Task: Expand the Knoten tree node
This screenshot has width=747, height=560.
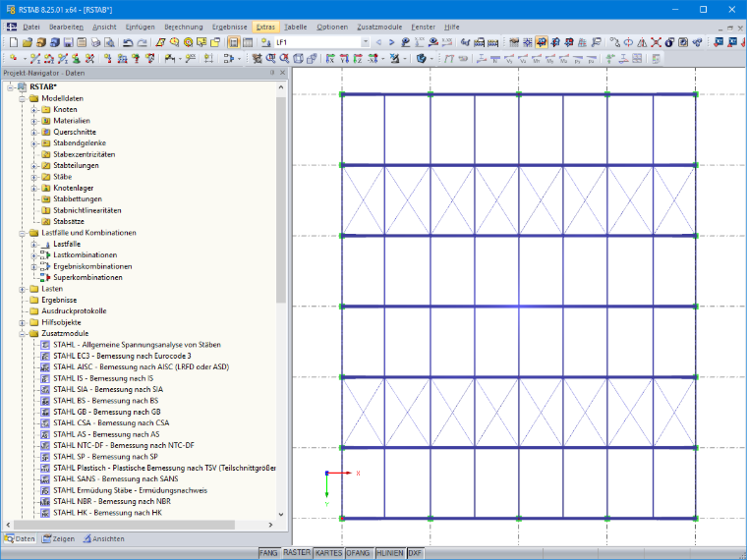Action: (33, 109)
